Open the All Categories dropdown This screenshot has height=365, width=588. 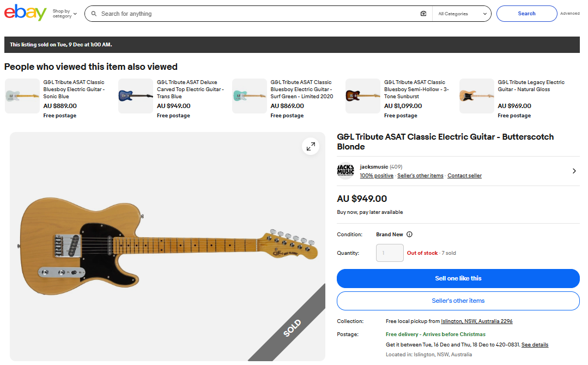click(462, 14)
